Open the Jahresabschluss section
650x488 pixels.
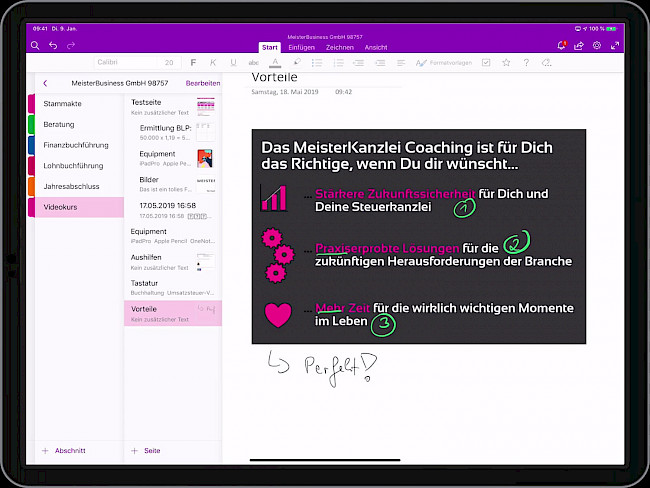[x=79, y=187]
